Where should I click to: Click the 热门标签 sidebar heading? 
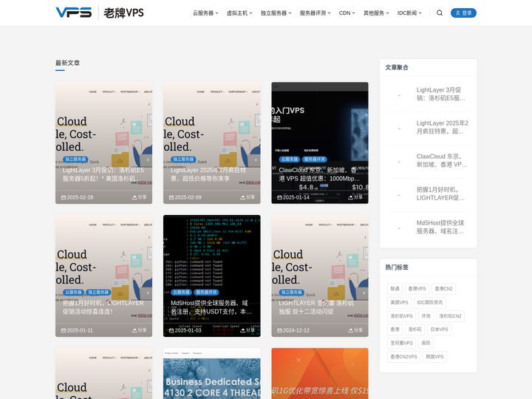397,267
